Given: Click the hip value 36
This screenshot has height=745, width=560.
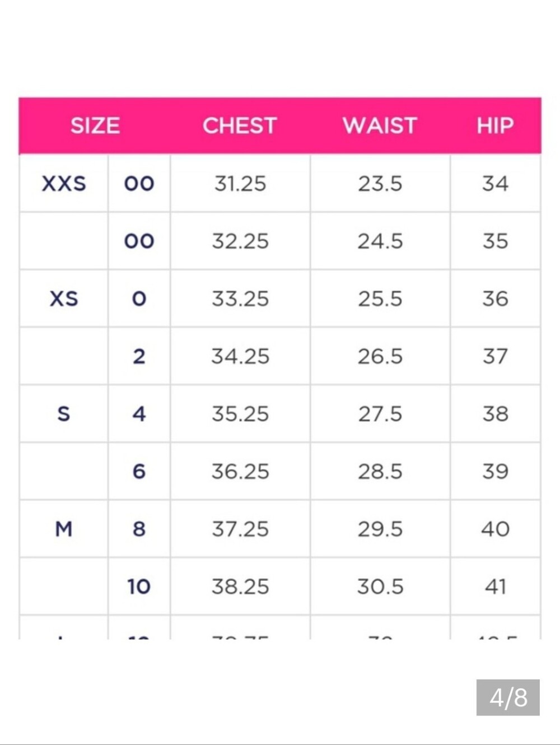Looking at the screenshot, I should coord(495,299).
